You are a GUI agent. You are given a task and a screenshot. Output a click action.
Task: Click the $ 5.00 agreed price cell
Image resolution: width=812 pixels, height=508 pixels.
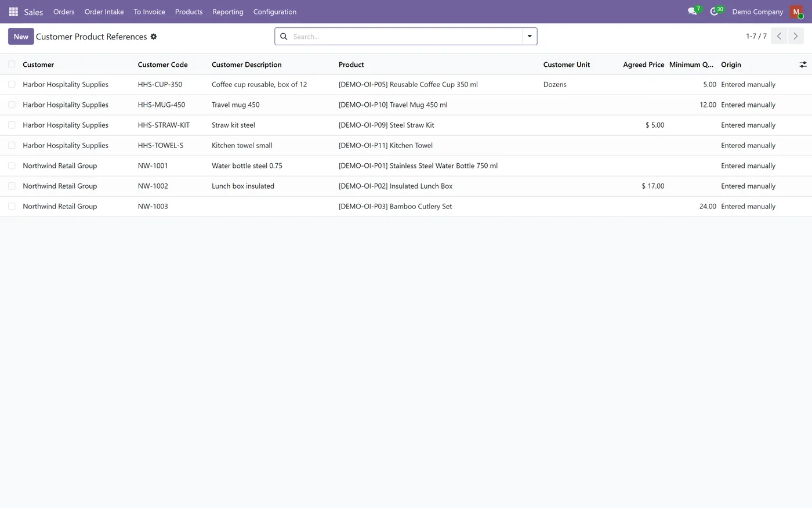coord(655,125)
